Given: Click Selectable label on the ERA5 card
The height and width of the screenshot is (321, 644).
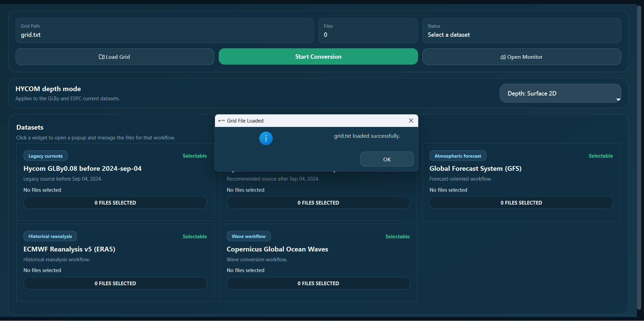Looking at the screenshot, I should point(195,237).
